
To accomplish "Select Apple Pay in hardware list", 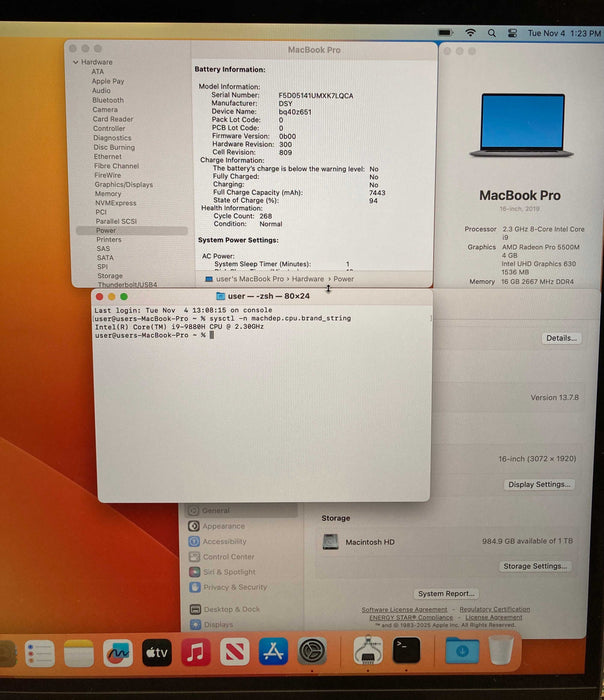I will [x=108, y=81].
